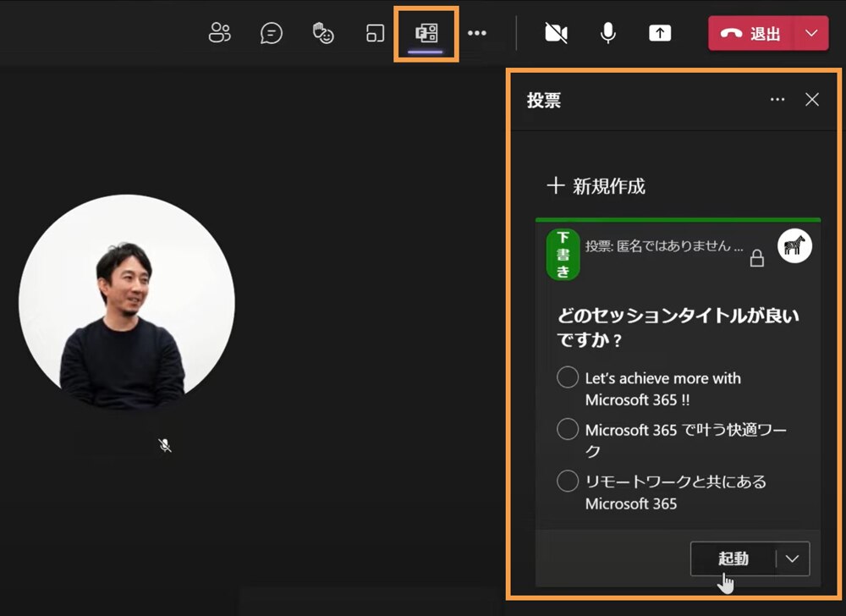Screen dimensions: 846x616
Task: Click the 下書き draft badge
Action: 563,254
